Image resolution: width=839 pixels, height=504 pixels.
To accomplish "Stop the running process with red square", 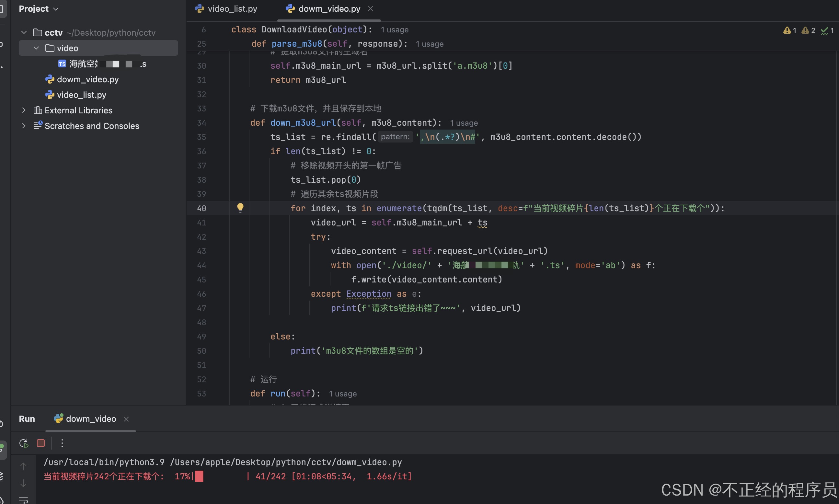I will pyautogui.click(x=41, y=443).
